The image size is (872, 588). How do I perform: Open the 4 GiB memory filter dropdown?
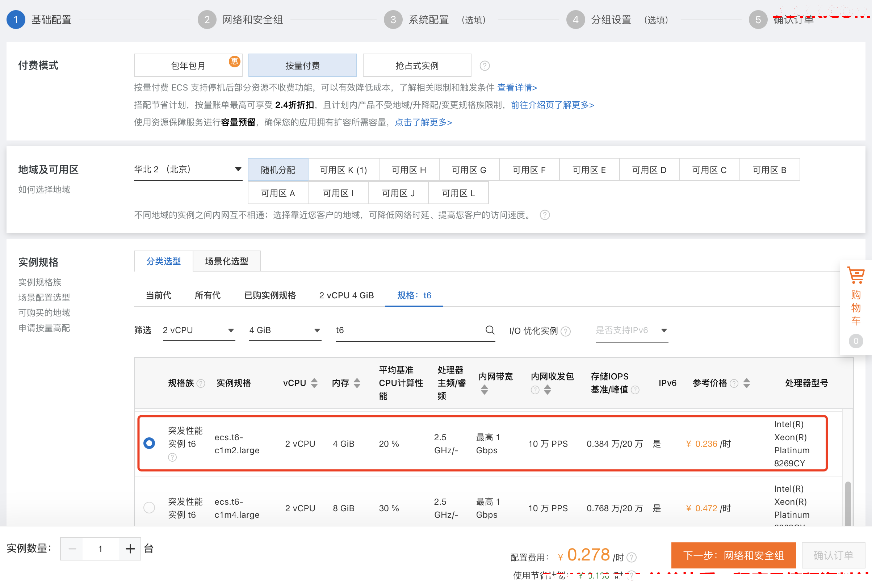(x=285, y=330)
